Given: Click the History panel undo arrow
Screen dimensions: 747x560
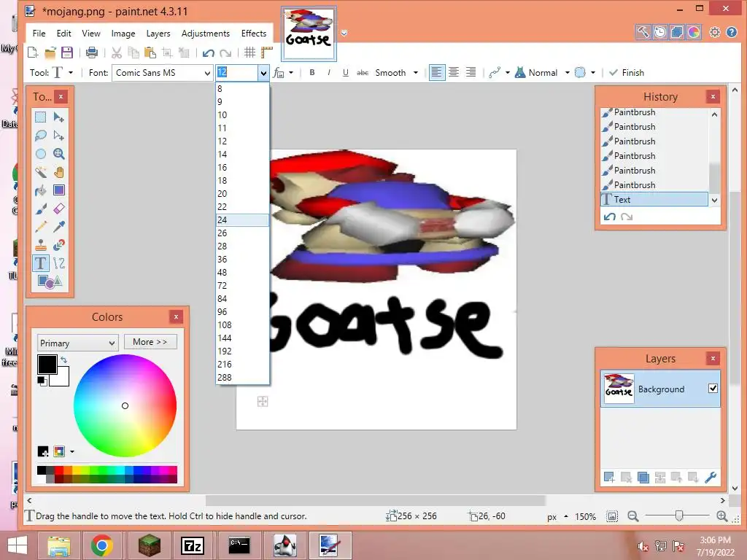Looking at the screenshot, I should tap(609, 217).
